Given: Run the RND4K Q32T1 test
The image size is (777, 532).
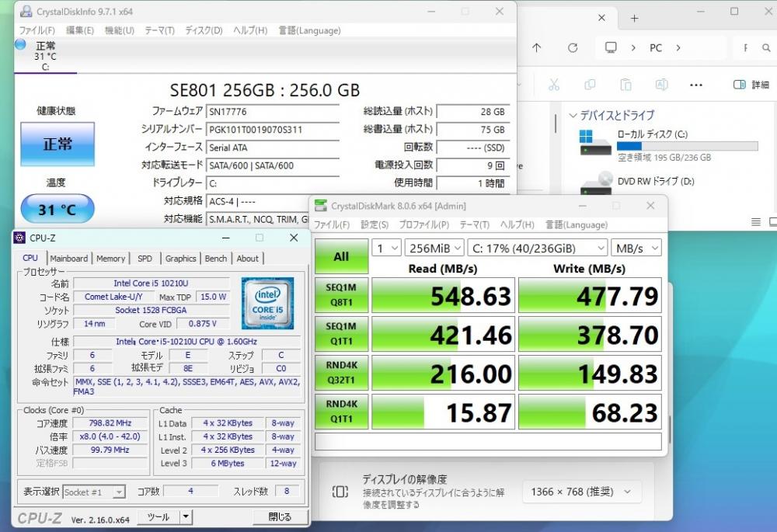Looking at the screenshot, I should pyautogui.click(x=341, y=373).
